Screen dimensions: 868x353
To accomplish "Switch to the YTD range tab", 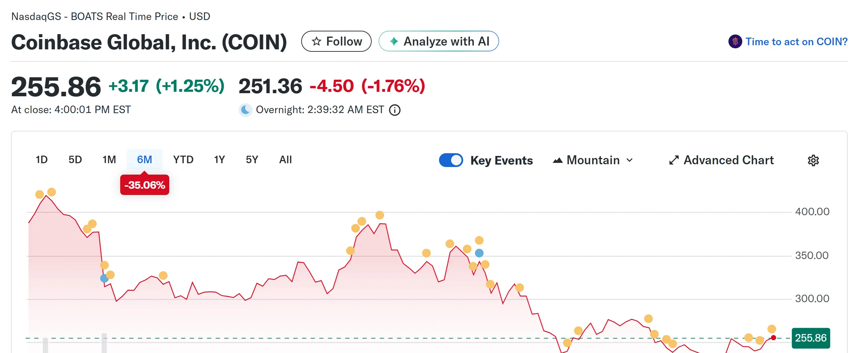I will [183, 160].
